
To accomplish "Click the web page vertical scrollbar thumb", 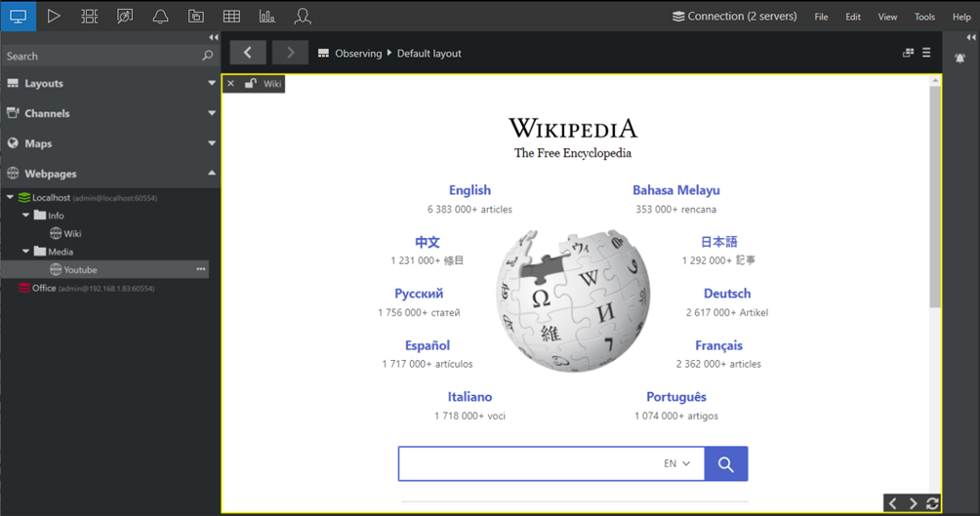I will 936,195.
